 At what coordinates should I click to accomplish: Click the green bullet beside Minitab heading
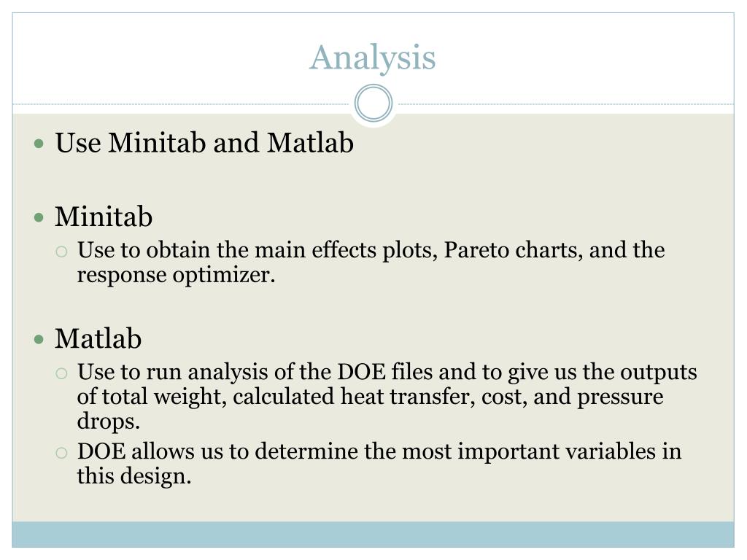pyautogui.click(x=39, y=217)
